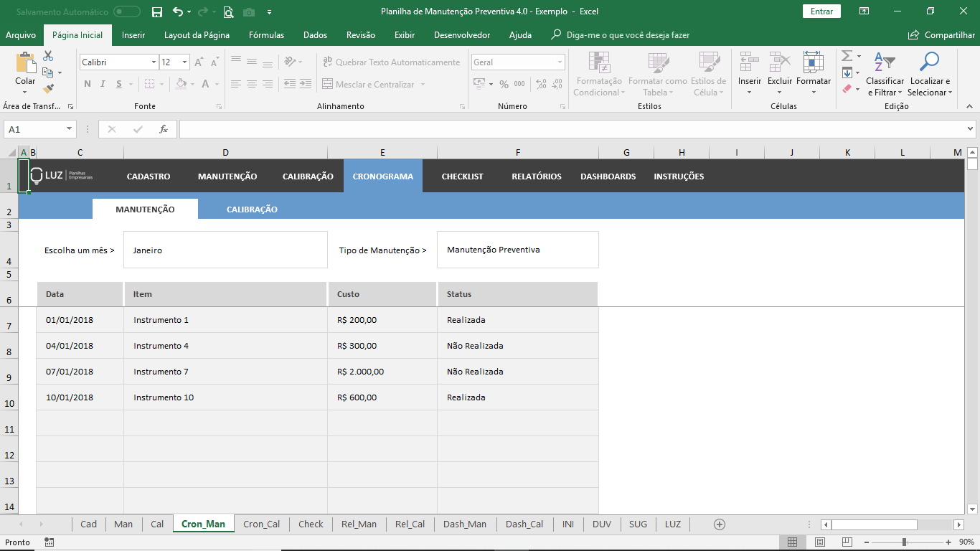Add a new sheet with plus icon
The height and width of the screenshot is (551, 980).
pos(720,524)
